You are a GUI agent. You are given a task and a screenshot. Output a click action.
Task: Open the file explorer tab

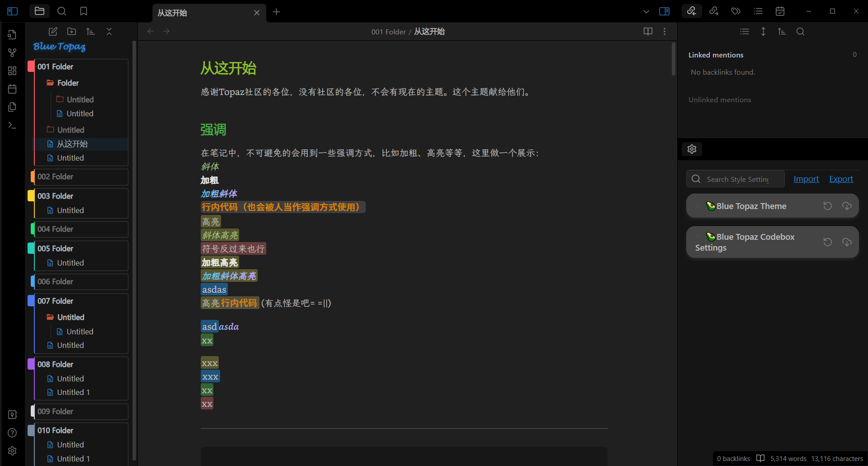(39, 11)
